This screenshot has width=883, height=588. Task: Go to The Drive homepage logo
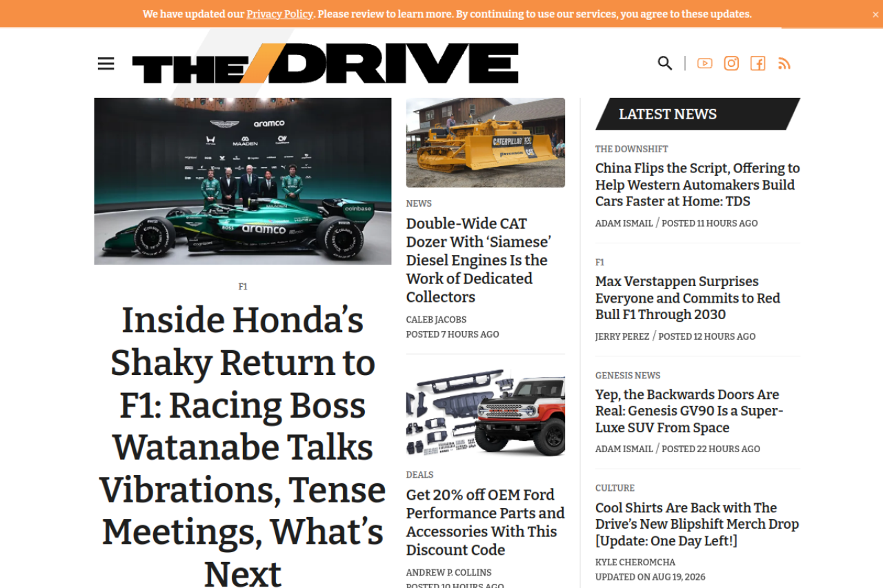point(325,63)
